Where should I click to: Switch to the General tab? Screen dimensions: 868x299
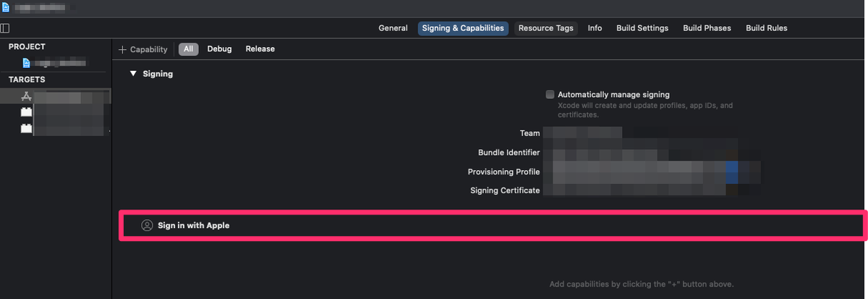pos(393,28)
